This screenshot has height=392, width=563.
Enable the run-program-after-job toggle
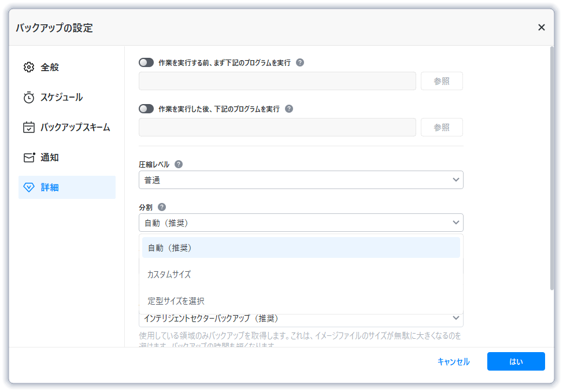pyautogui.click(x=146, y=109)
